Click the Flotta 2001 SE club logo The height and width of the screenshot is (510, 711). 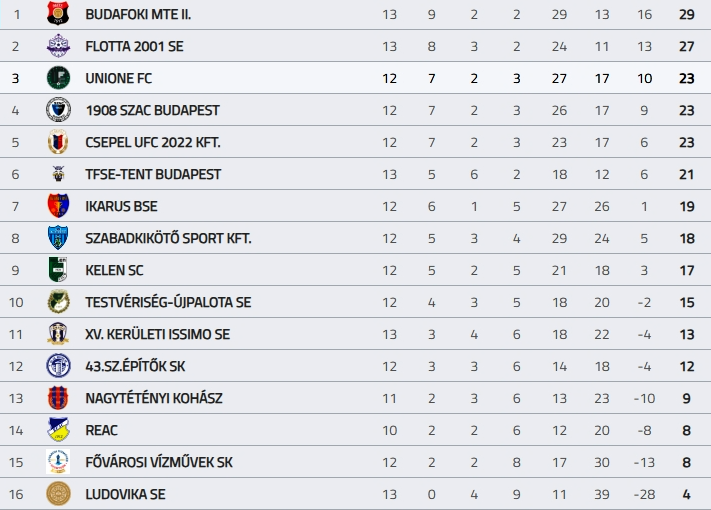click(x=59, y=46)
